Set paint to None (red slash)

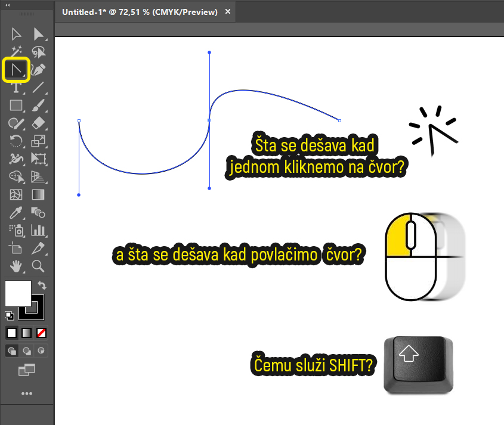coord(41,333)
